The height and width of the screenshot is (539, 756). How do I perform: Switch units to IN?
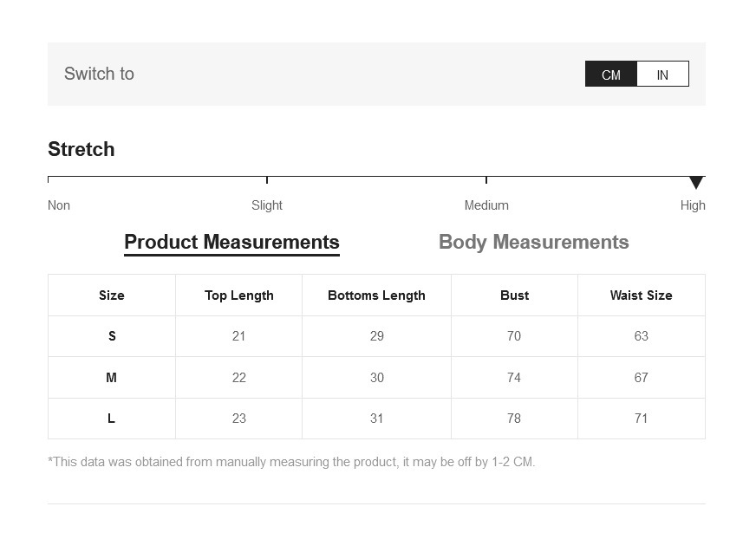click(x=662, y=75)
